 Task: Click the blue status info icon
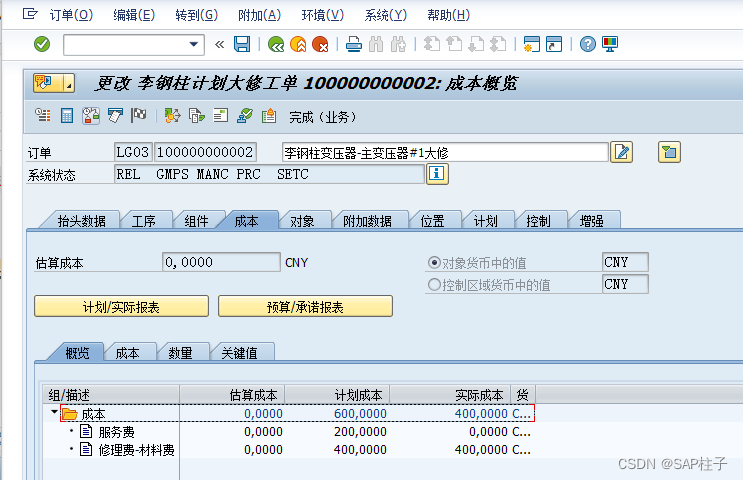(x=437, y=173)
